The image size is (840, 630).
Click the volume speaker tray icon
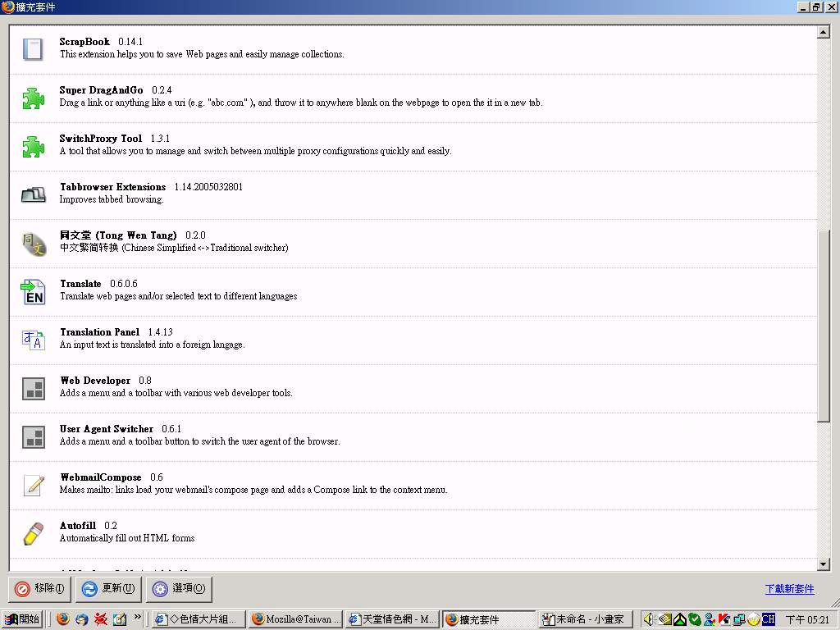click(650, 619)
